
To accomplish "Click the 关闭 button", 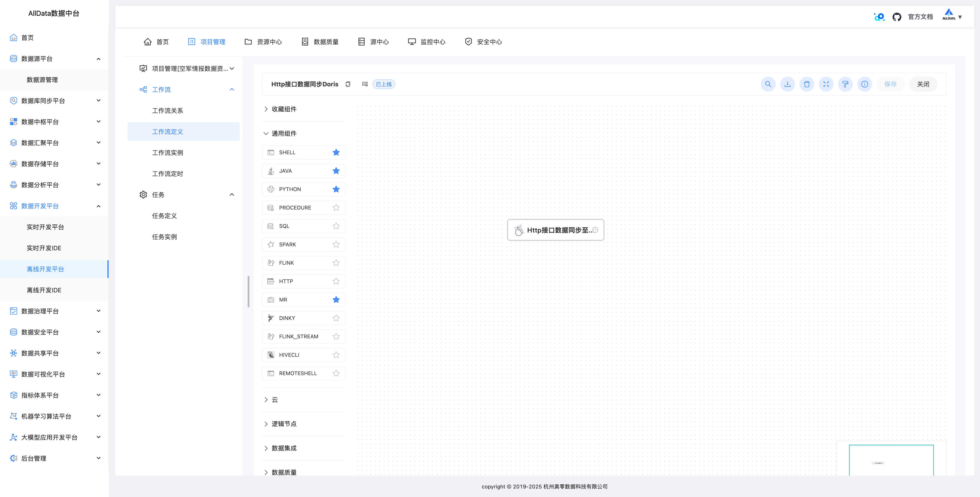I will click(923, 84).
